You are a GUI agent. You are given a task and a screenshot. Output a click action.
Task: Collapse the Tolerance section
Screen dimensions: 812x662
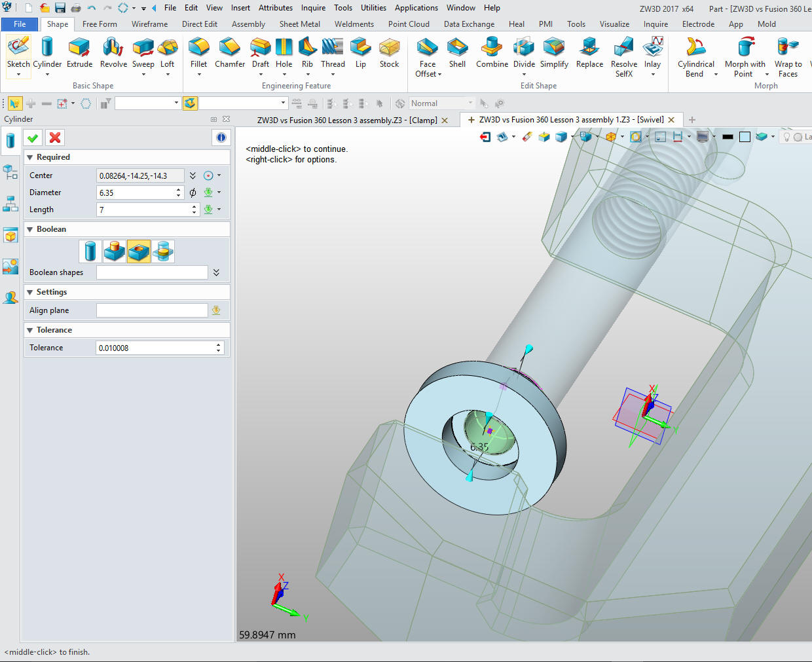(29, 330)
